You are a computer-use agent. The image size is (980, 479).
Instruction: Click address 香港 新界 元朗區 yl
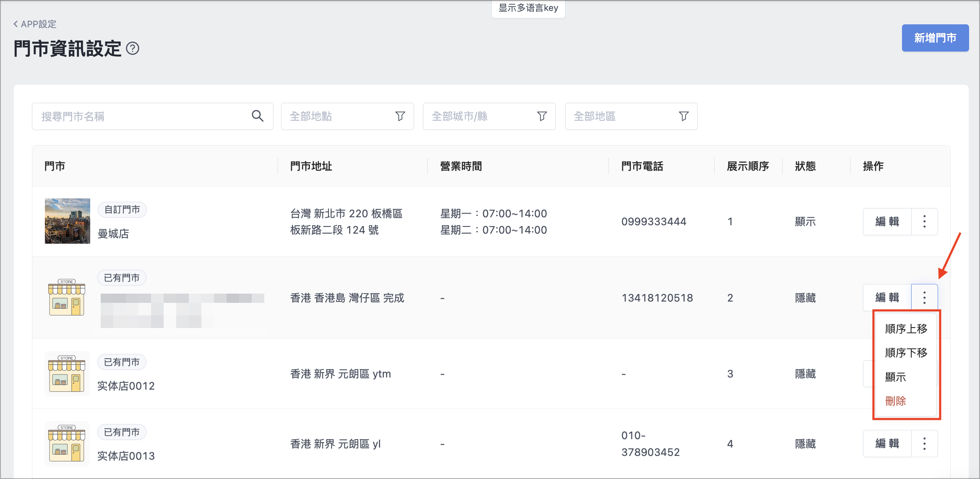point(335,444)
